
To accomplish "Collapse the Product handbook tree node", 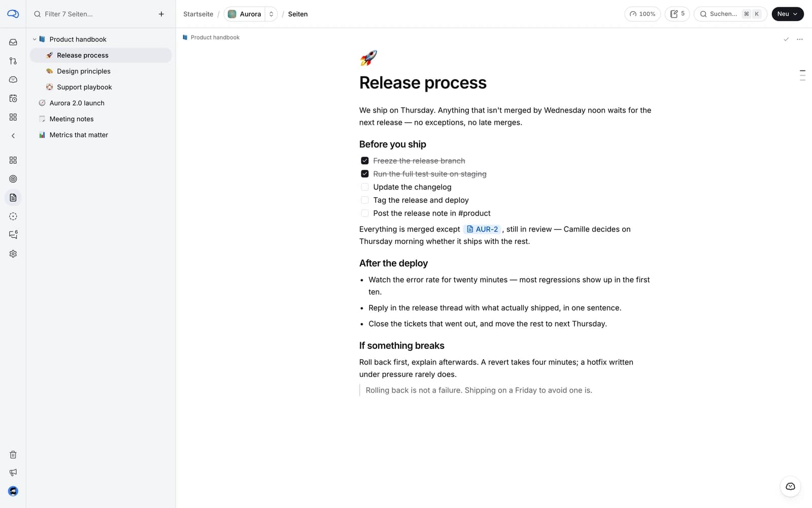I will 35,39.
